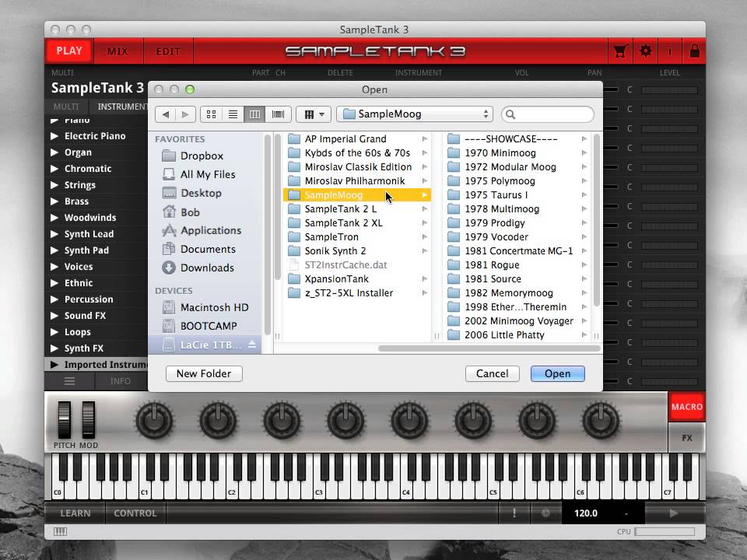This screenshot has width=747, height=560.
Task: Open the gear settings in SampleTank header
Action: (x=645, y=51)
